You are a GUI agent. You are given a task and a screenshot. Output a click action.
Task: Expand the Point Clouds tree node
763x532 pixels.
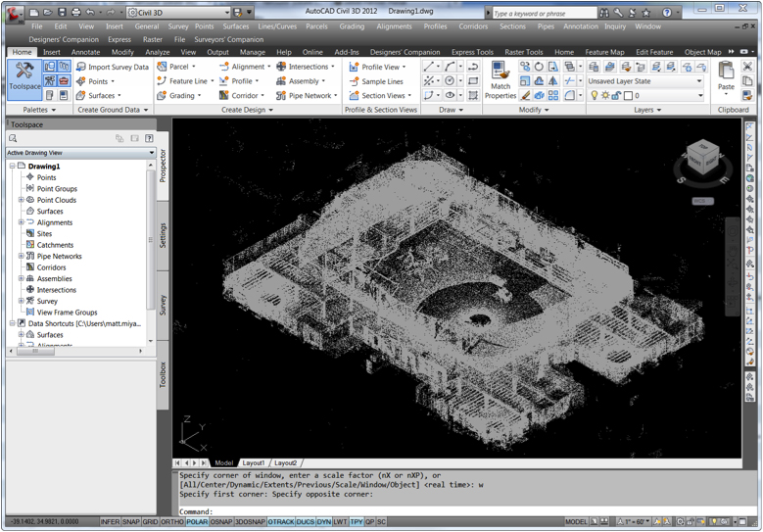(21, 200)
